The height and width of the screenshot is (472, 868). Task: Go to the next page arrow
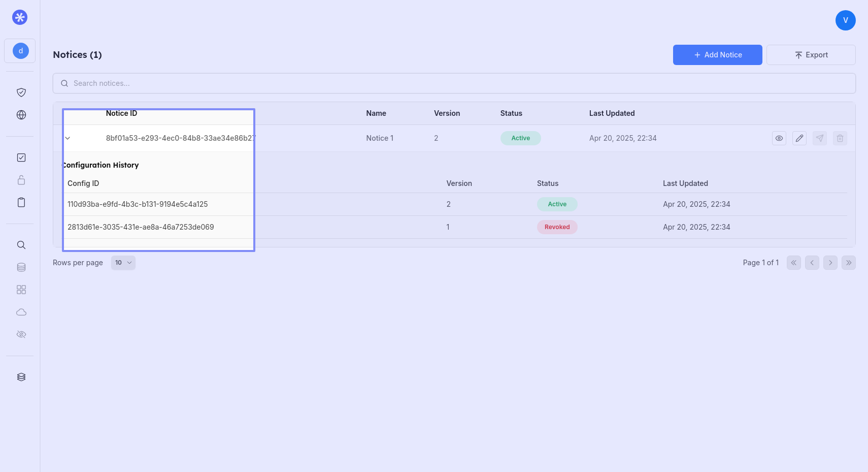coord(830,263)
